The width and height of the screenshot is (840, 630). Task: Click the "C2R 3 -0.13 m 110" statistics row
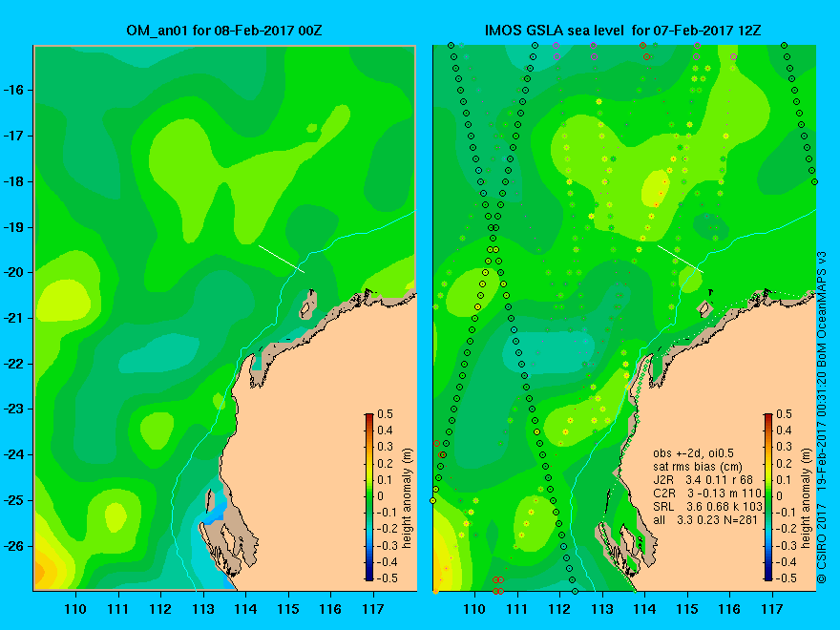pyautogui.click(x=707, y=493)
